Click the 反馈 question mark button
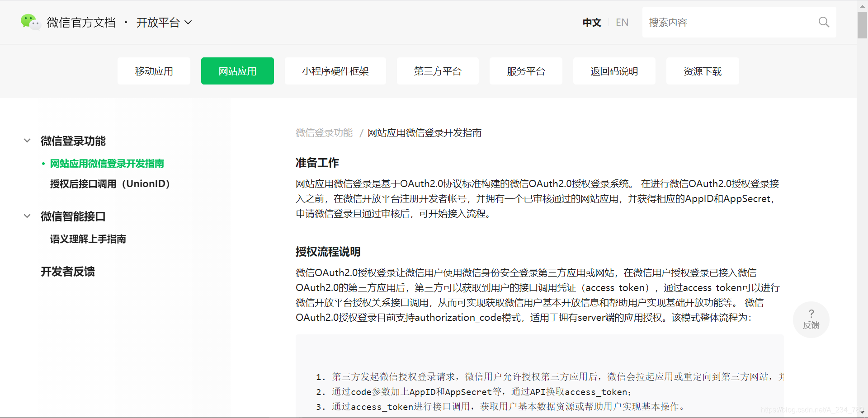Image resolution: width=868 pixels, height=418 pixels. [811, 319]
